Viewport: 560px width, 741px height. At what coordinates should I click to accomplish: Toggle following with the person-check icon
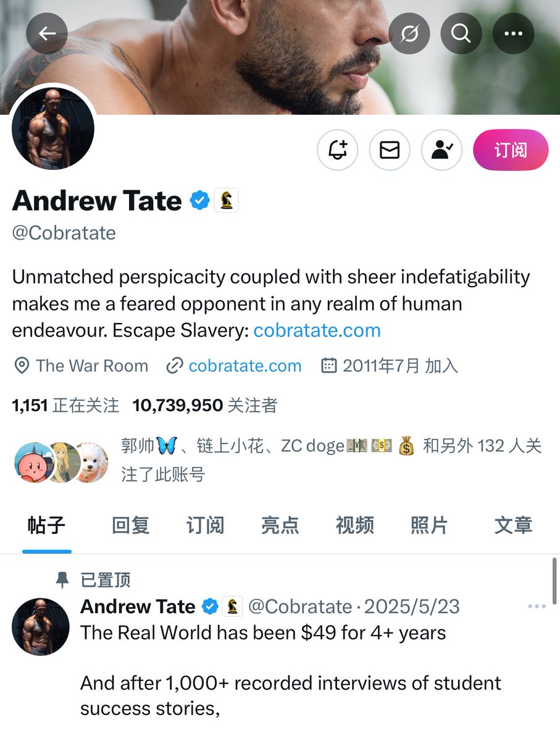[x=442, y=149]
